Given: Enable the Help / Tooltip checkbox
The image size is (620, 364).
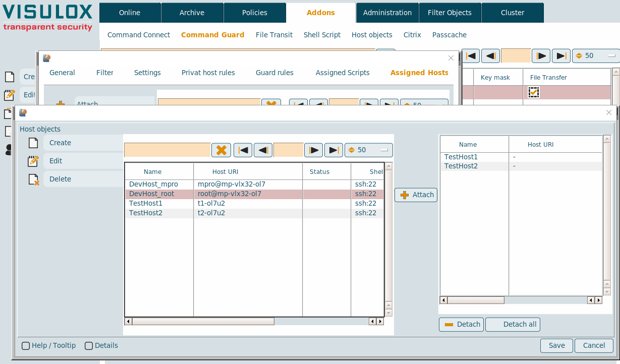Looking at the screenshot, I should (x=26, y=346).
